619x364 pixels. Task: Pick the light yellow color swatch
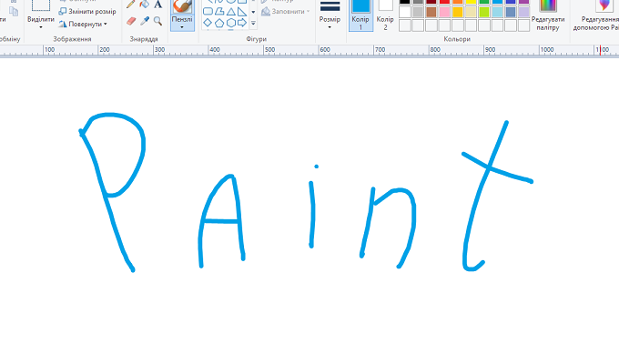(x=471, y=12)
